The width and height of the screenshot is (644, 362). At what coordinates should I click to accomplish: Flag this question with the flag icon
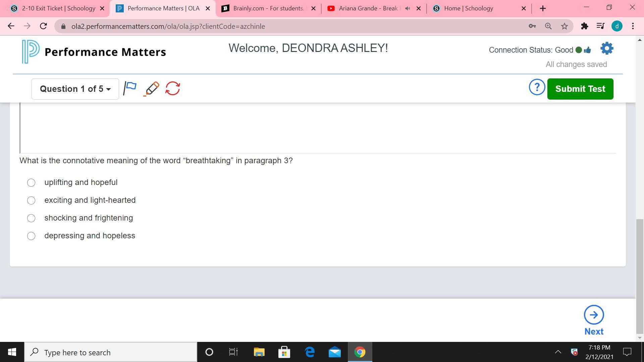pos(130,88)
